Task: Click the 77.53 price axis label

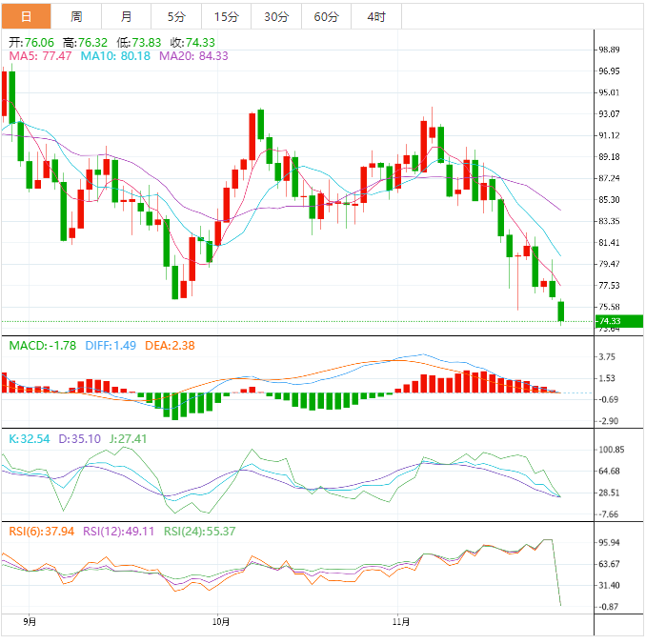Action: (x=609, y=285)
